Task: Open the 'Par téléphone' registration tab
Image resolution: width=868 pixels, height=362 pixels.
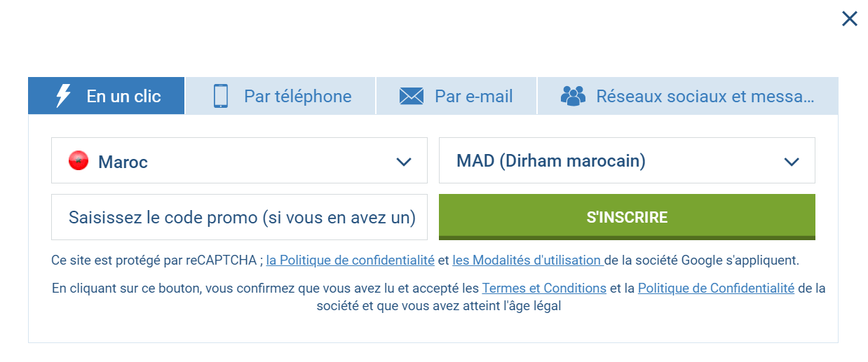Action: (x=297, y=96)
